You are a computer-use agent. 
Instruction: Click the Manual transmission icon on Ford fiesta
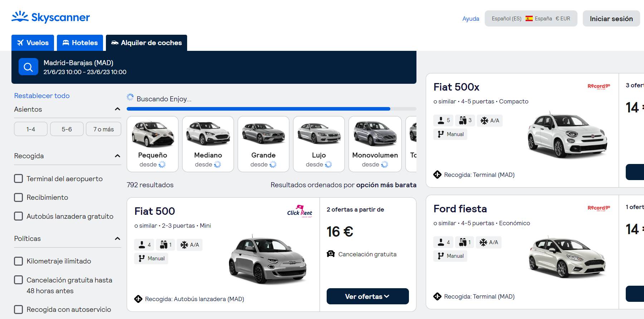[x=441, y=256]
